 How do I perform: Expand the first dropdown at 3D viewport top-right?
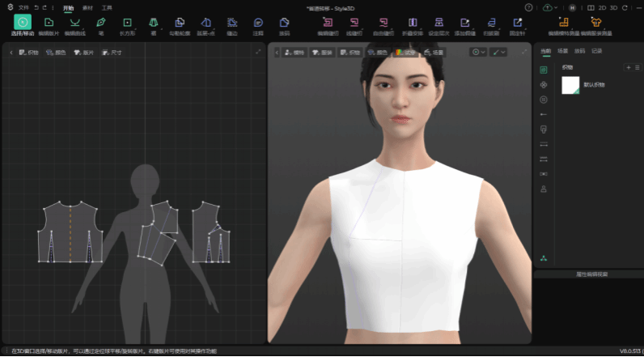pyautogui.click(x=478, y=52)
